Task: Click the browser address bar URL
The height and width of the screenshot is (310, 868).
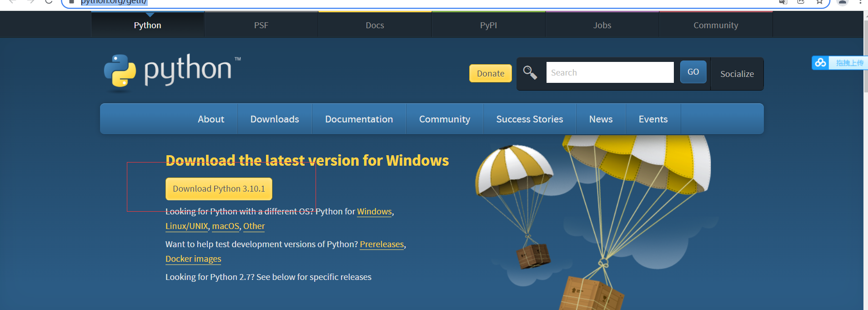Action: pyautogui.click(x=114, y=2)
